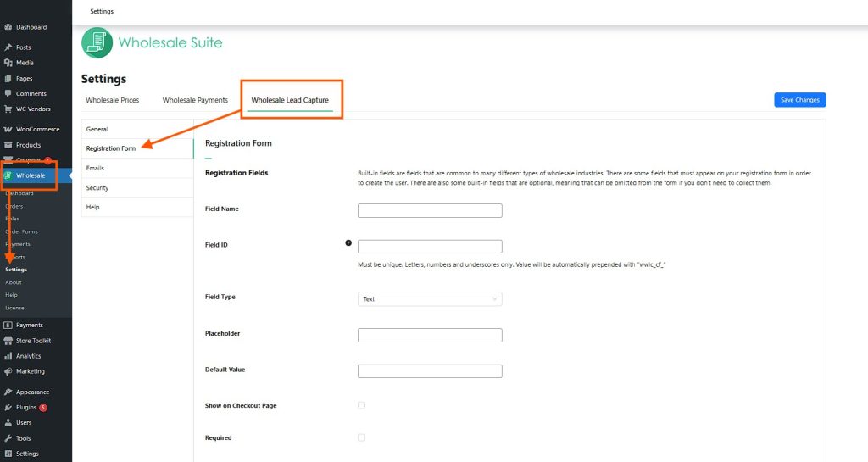Enable Show on Checkout Page checkbox
The image size is (868, 462).
[361, 405]
